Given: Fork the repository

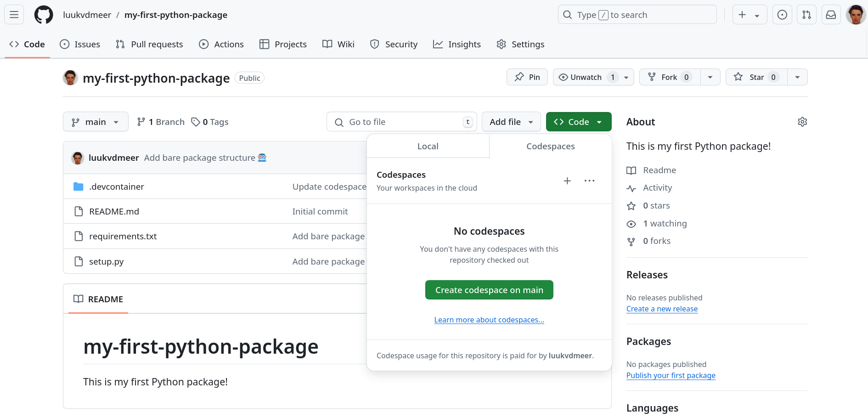Looking at the screenshot, I should (670, 77).
